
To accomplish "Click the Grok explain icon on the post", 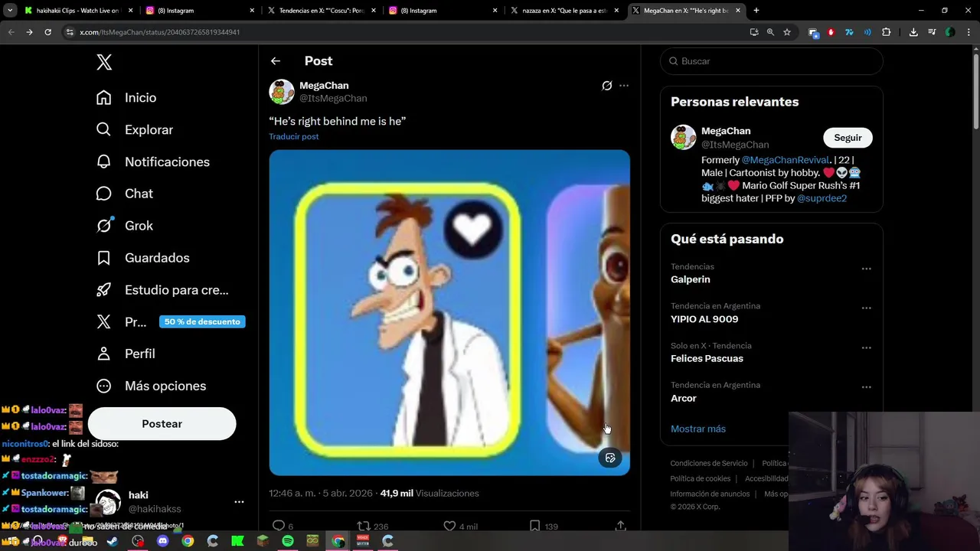I will click(x=607, y=86).
